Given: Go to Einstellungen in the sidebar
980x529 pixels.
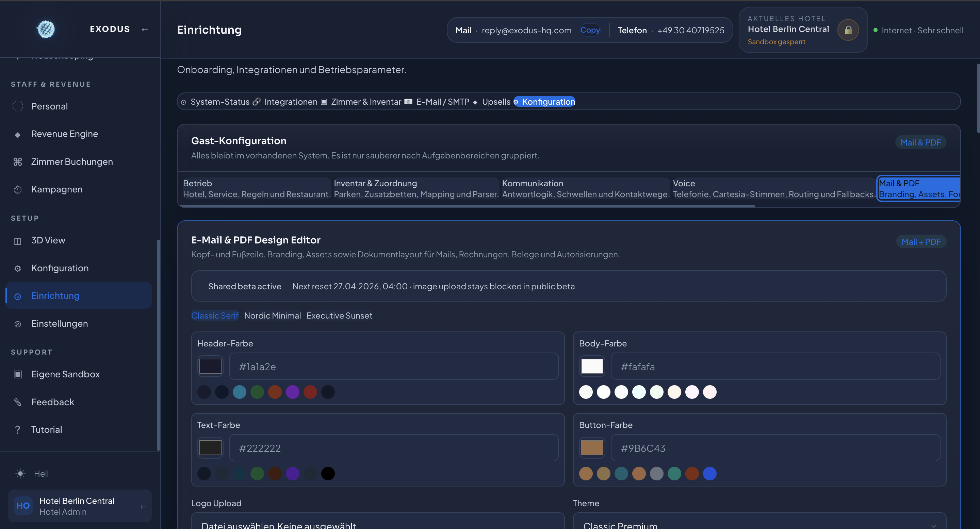Looking at the screenshot, I should [x=79, y=324].
